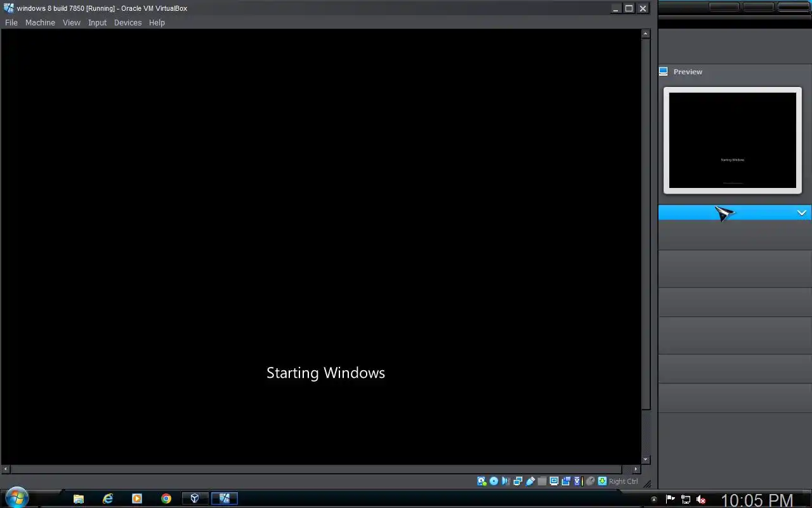Image resolution: width=812 pixels, height=508 pixels.
Task: Click the optical disc status icon
Action: pos(494,481)
